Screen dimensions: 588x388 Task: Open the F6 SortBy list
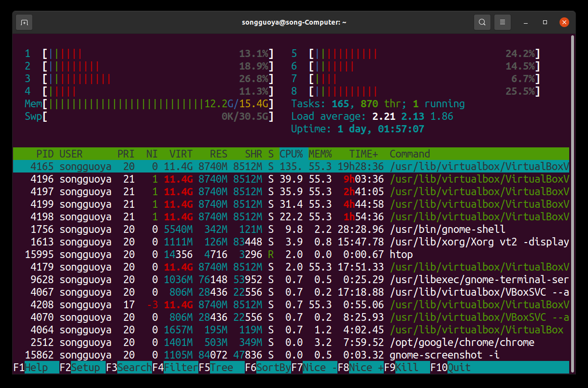coord(273,368)
